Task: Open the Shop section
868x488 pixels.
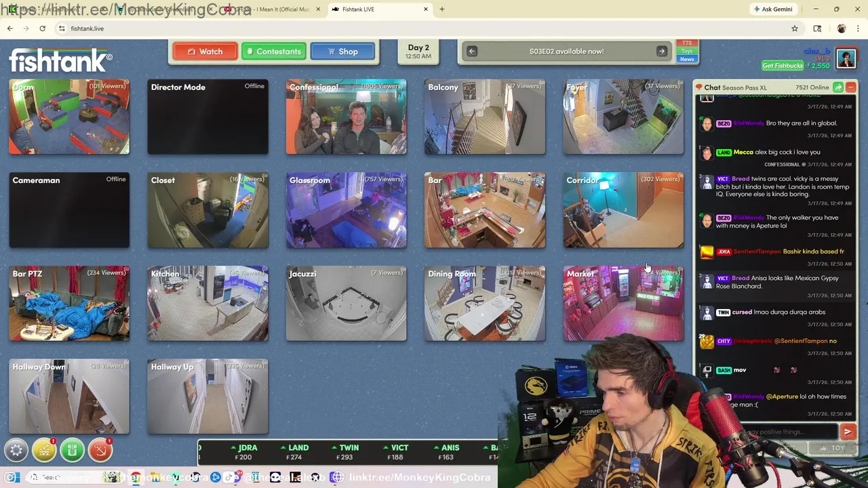Action: pyautogui.click(x=342, y=52)
